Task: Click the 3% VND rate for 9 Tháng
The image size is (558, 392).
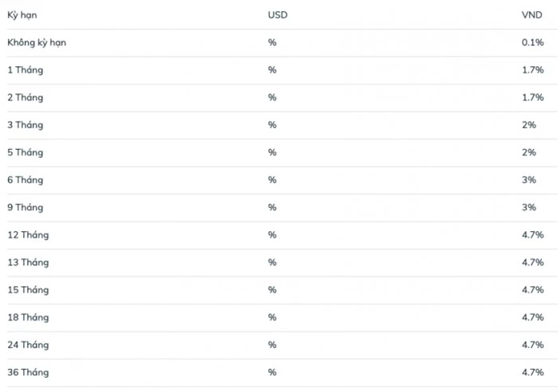Action: coord(529,207)
